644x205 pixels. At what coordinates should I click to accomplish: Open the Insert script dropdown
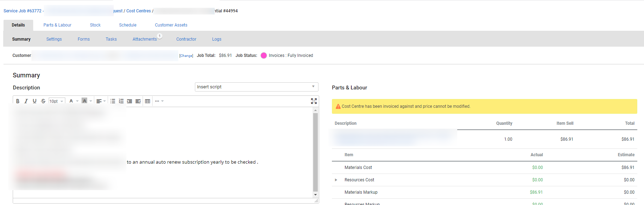257,87
